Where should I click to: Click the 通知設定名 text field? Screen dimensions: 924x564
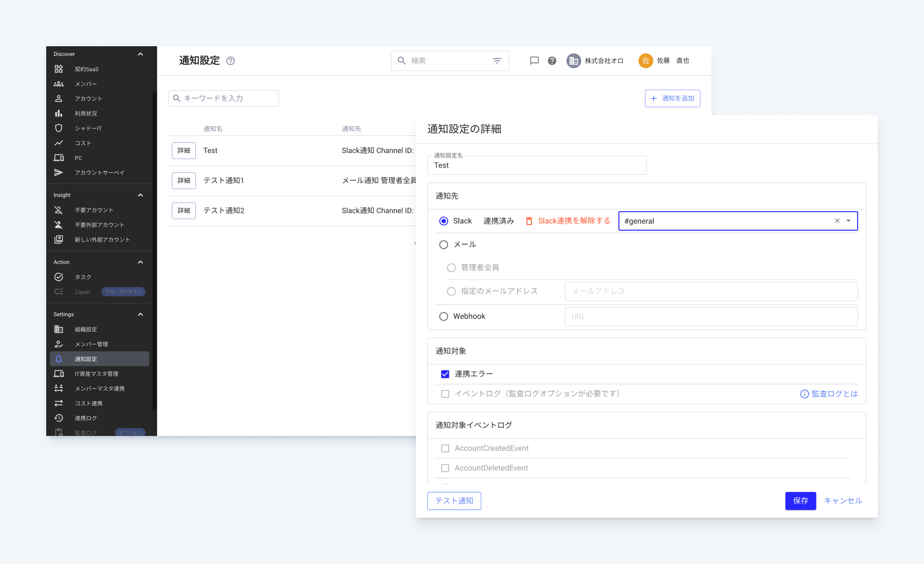coord(536,166)
